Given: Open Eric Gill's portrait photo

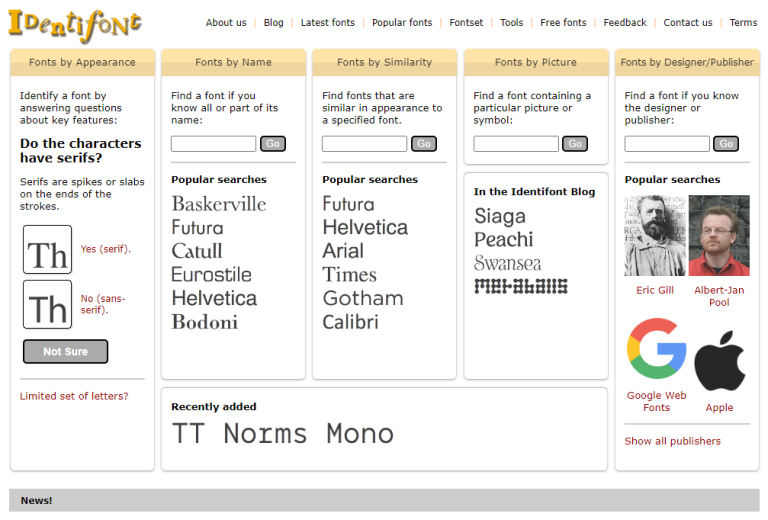Looking at the screenshot, I should 655,236.
